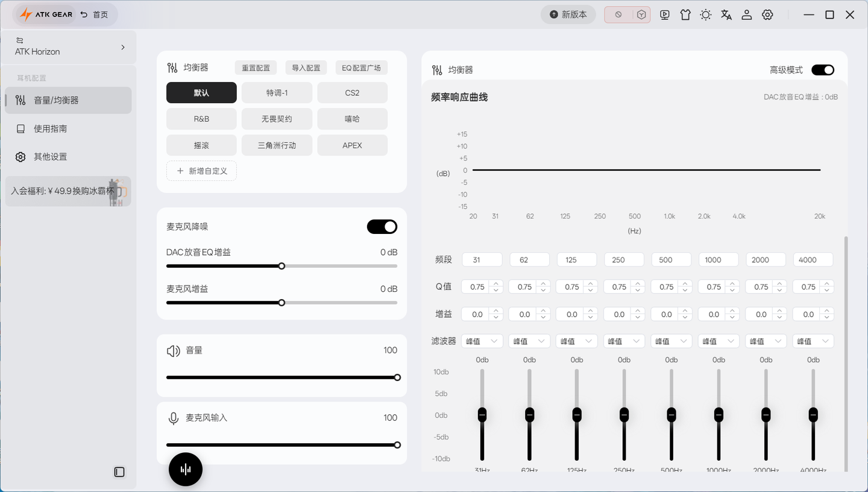Viewport: 868px width, 492px height.
Task: Click the shirt skin icon in top bar
Action: tap(685, 15)
